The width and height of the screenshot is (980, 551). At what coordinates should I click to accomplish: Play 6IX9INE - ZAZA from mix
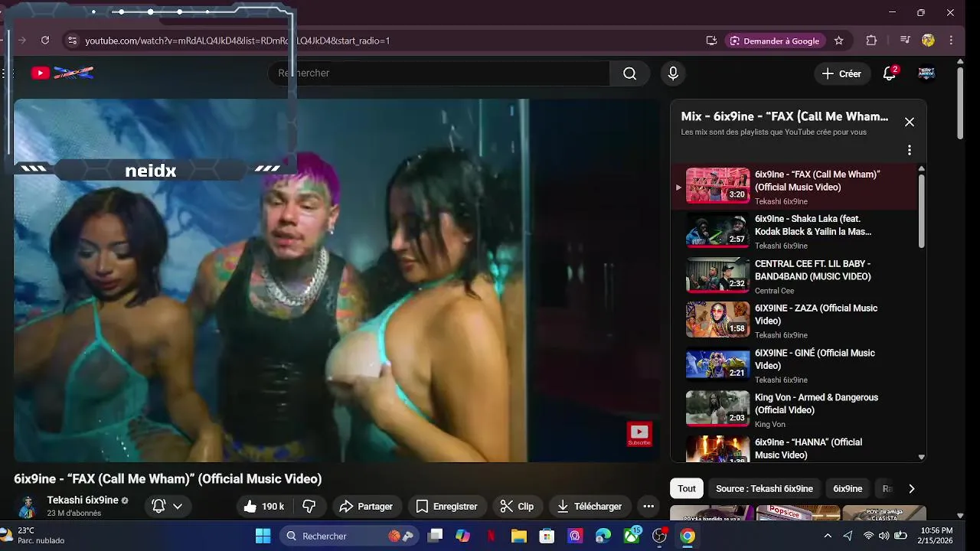794,321
